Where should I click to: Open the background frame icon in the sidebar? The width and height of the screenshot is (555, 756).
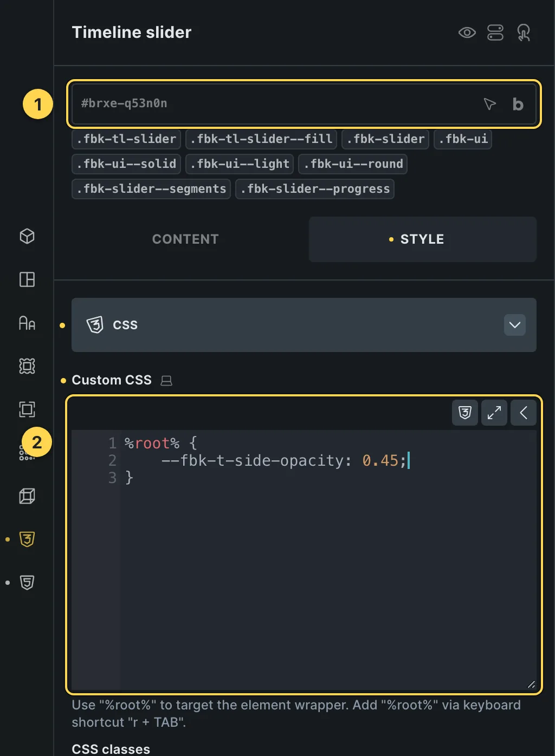click(x=27, y=366)
